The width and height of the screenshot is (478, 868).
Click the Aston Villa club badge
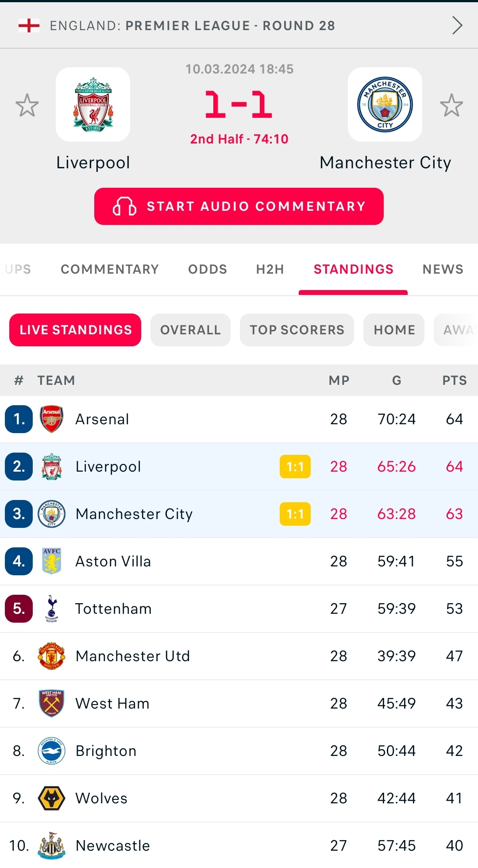(x=51, y=561)
